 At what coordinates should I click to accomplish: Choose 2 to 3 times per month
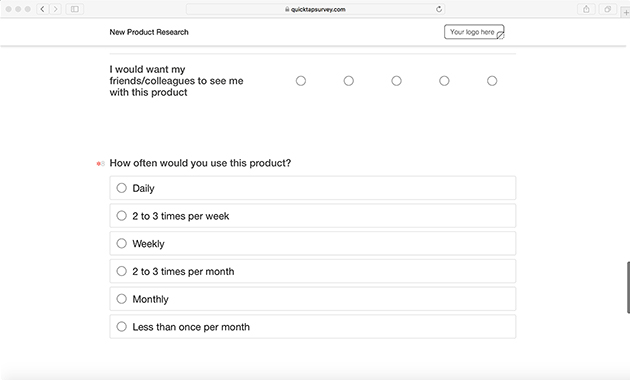click(313, 271)
